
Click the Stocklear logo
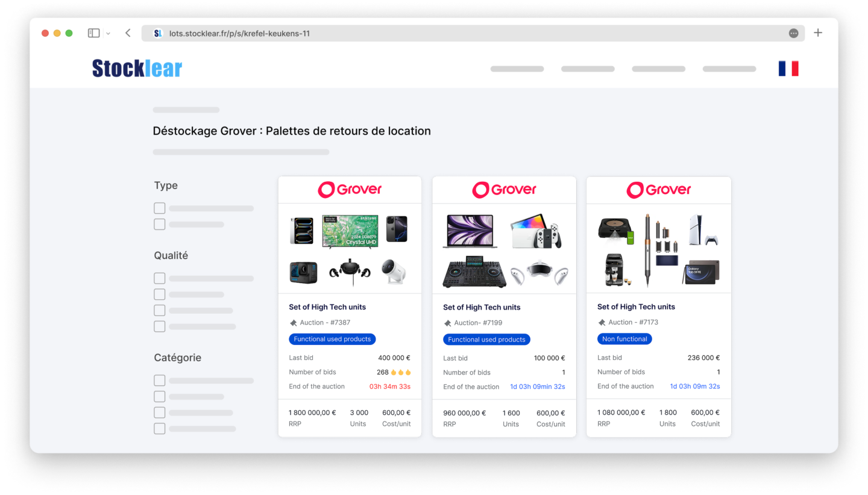click(137, 69)
